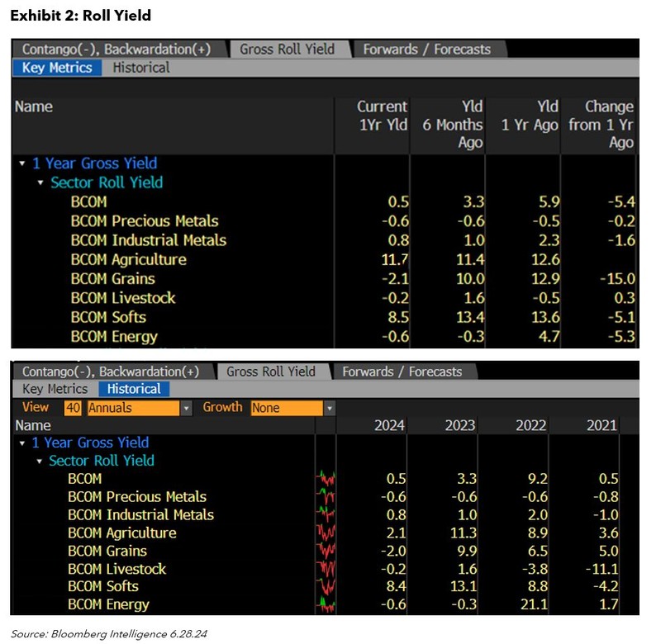Screen dimensions: 661x644
Task: Click the BCOM 2022 value 9.2
Action: pos(538,480)
